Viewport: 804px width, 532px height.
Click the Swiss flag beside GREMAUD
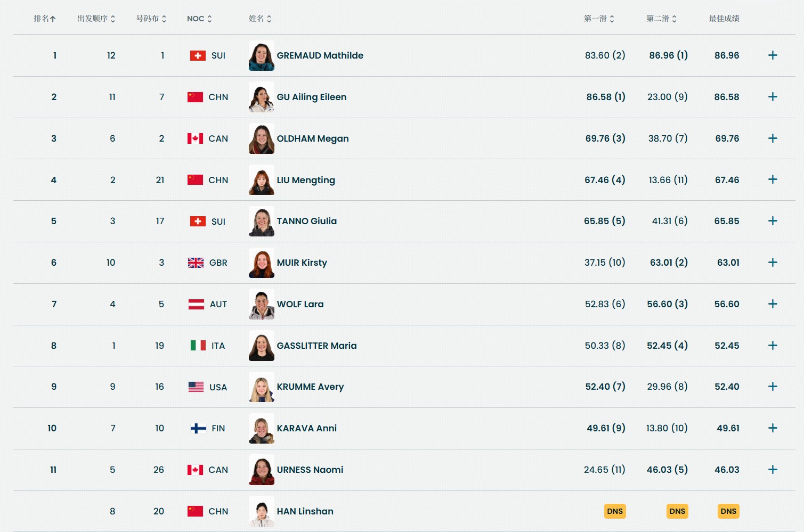(x=198, y=55)
